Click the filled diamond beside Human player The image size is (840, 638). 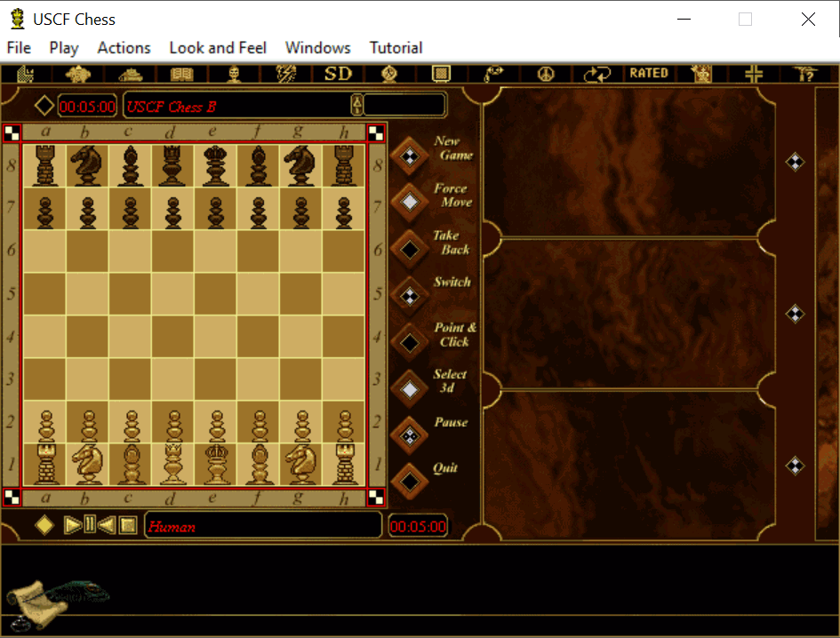44,524
